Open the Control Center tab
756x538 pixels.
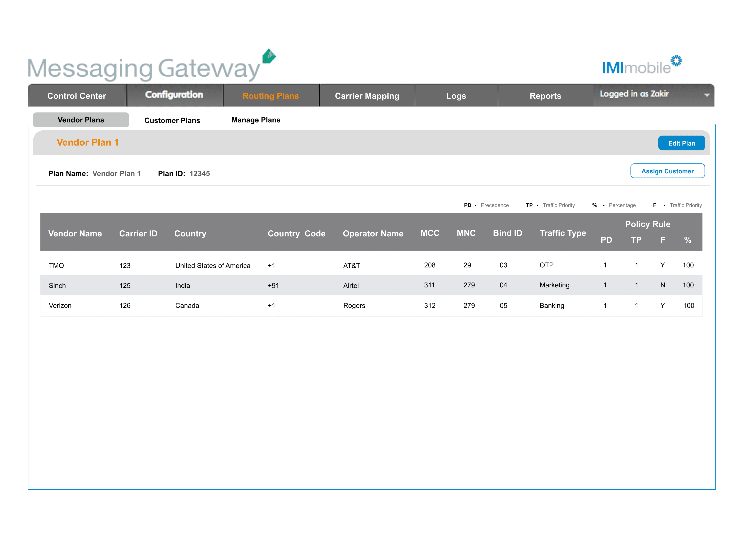coord(77,96)
